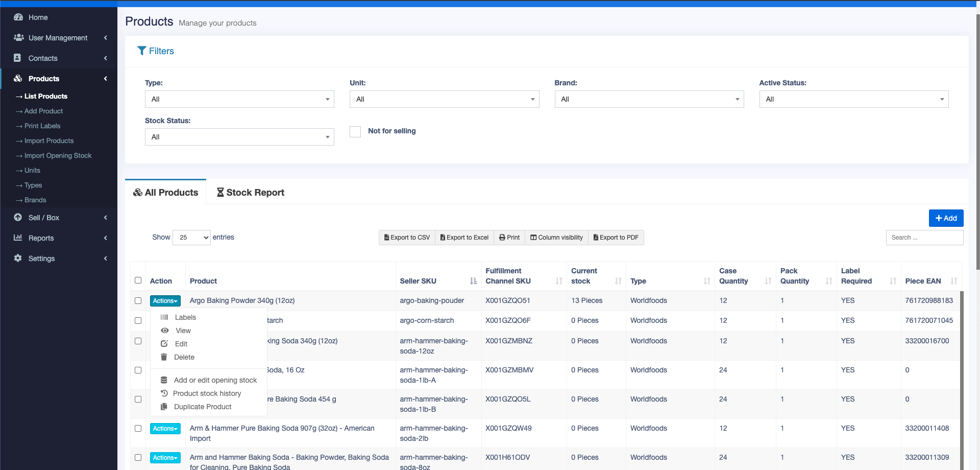
Task: Toggle the Not for selling checkbox
Action: point(355,131)
